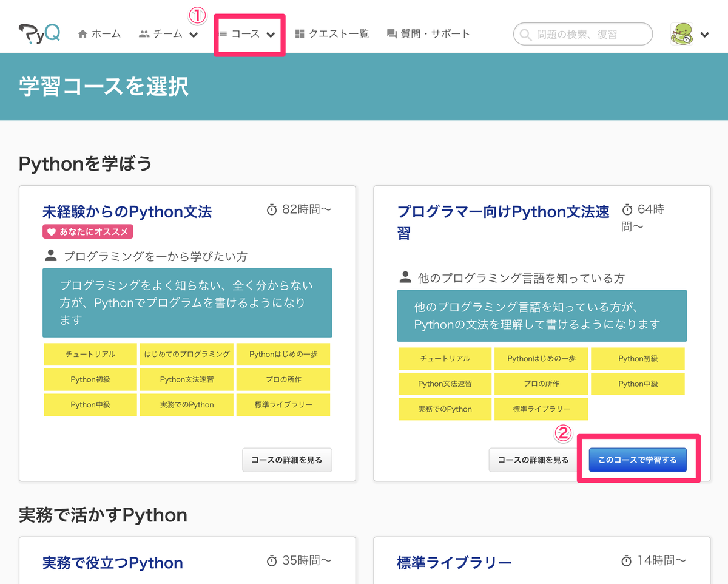Click チュートリアル tag in プログラマー向け card

click(x=445, y=358)
